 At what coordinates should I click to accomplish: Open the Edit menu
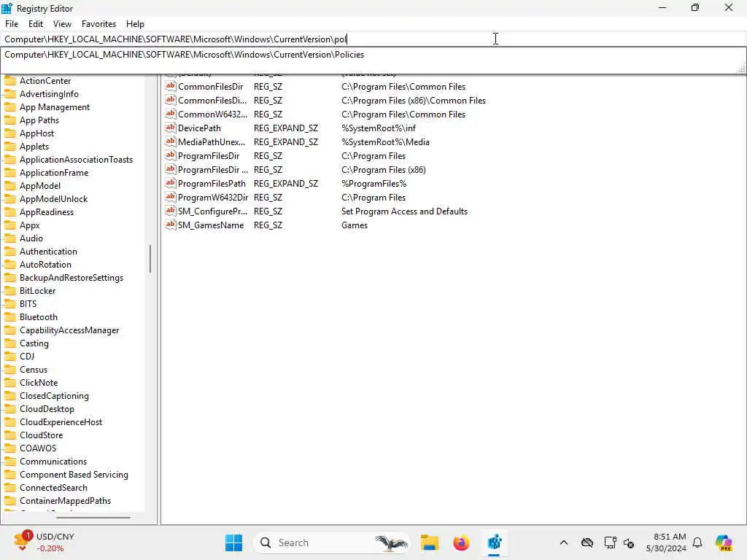click(35, 24)
